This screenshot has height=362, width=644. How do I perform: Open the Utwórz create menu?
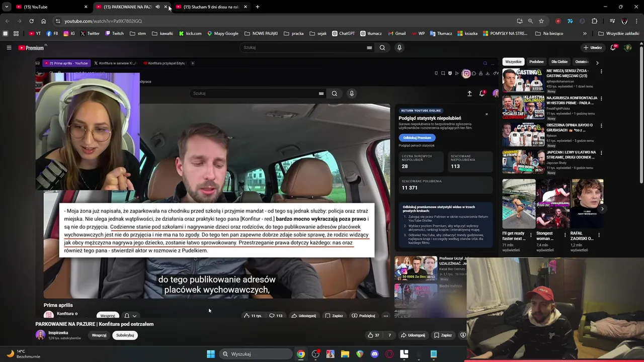[x=593, y=48]
